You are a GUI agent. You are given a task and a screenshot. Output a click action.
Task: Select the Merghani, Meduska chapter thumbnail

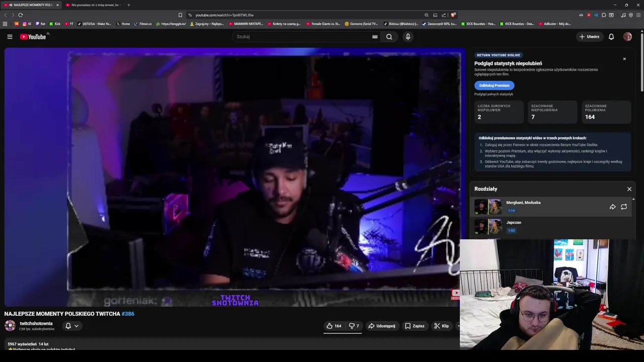point(488,207)
